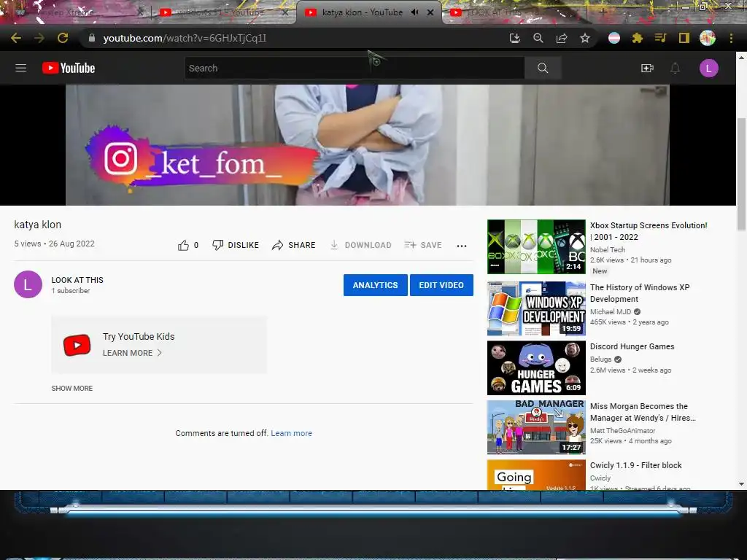The image size is (747, 560).
Task: Reload the YouTube page
Action: point(63,38)
